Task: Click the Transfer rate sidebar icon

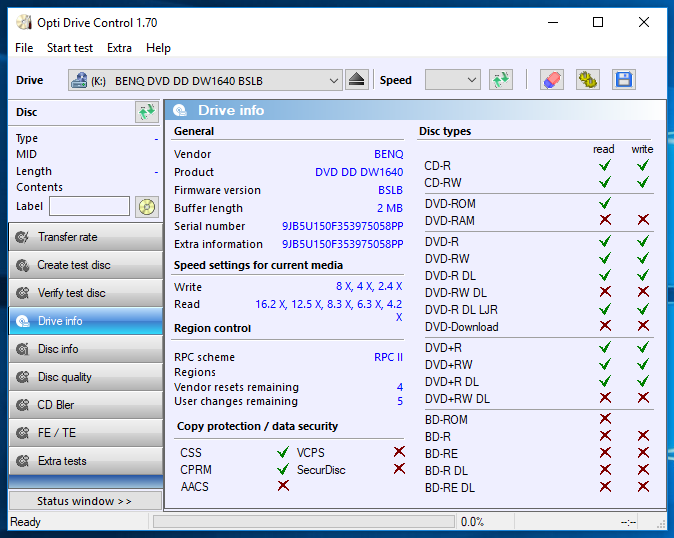Action: tap(22, 237)
